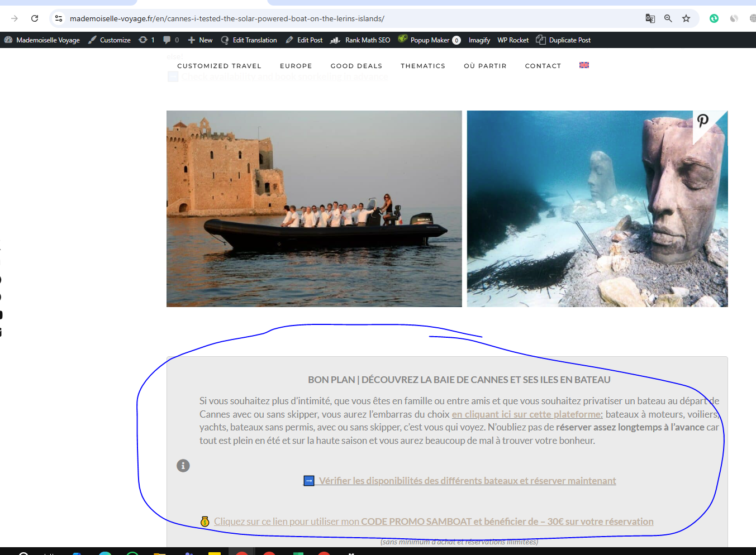Image resolution: width=756 pixels, height=555 pixels.
Task: Click the money bag emoji icon
Action: click(x=205, y=521)
